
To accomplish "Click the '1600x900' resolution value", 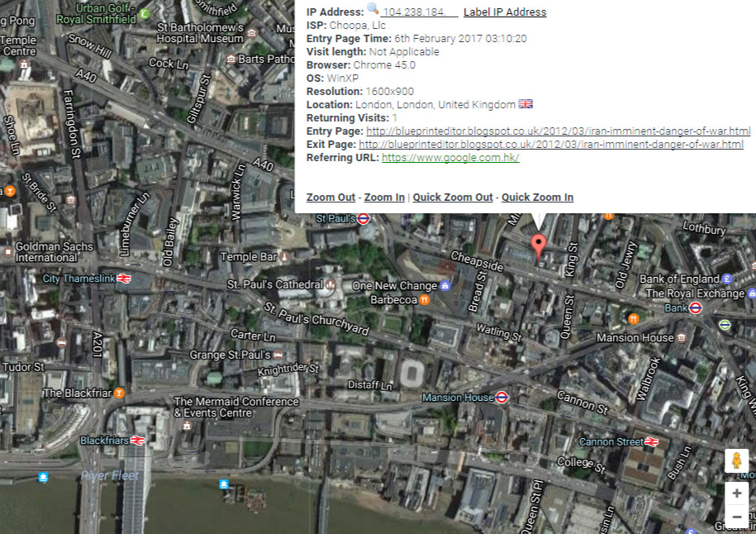I will point(390,92).
